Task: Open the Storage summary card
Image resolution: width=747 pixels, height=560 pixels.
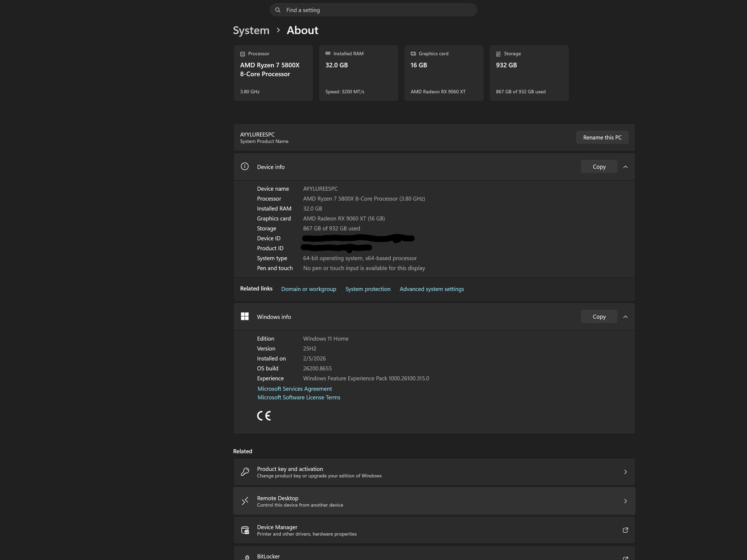Action: click(529, 73)
